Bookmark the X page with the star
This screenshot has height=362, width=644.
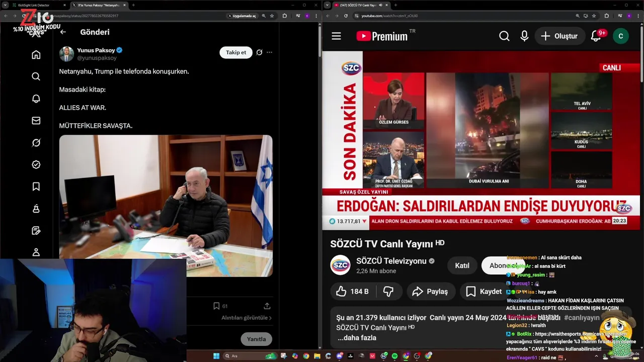click(x=272, y=16)
